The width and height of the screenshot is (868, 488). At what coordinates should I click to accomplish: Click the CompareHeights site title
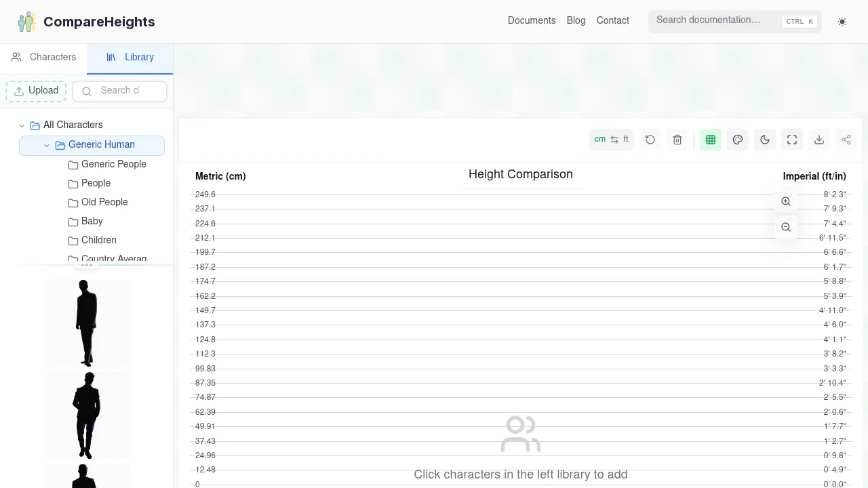click(x=99, y=22)
